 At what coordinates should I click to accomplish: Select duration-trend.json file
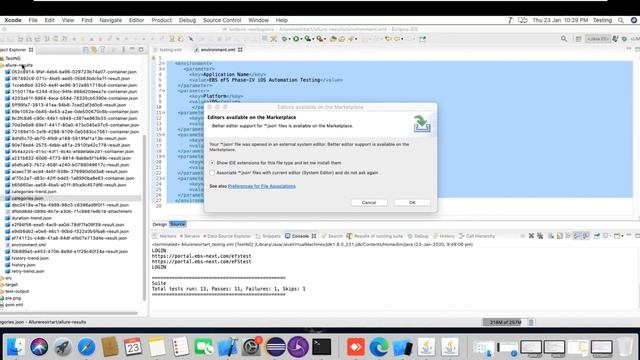pos(31,218)
